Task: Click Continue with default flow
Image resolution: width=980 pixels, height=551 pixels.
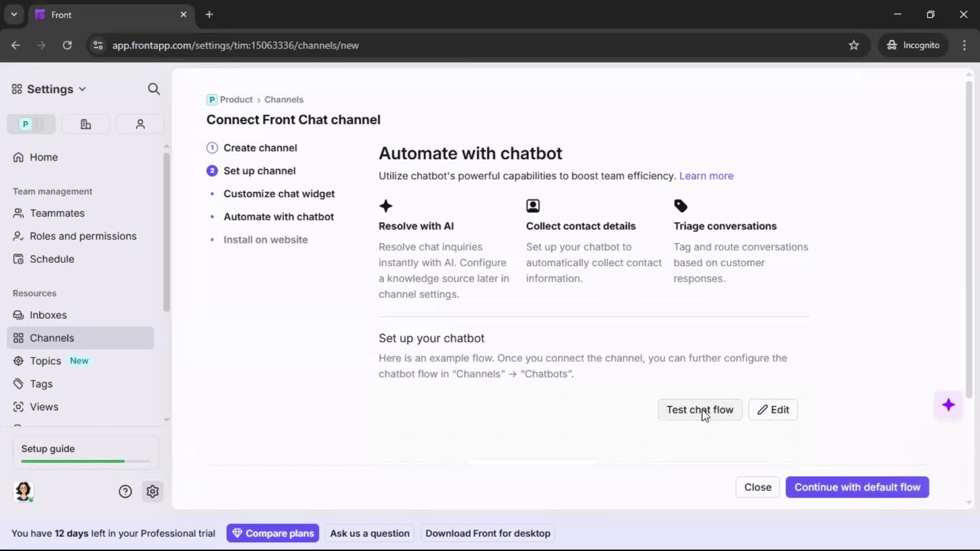Action: [857, 487]
